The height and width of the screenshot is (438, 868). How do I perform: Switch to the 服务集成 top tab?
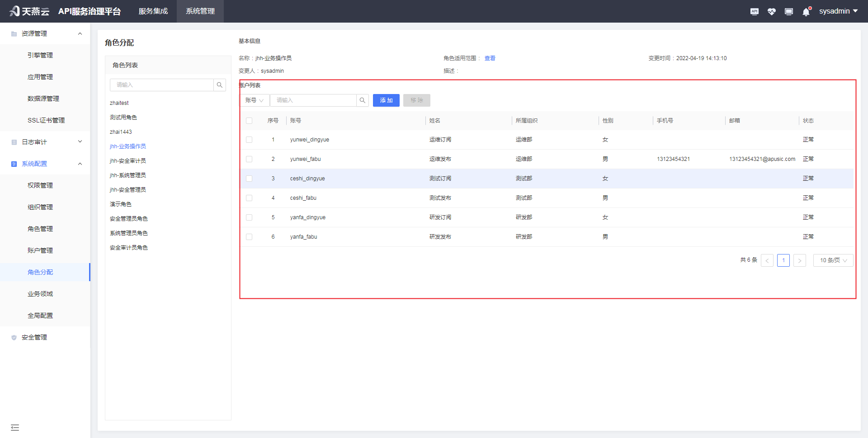point(153,11)
